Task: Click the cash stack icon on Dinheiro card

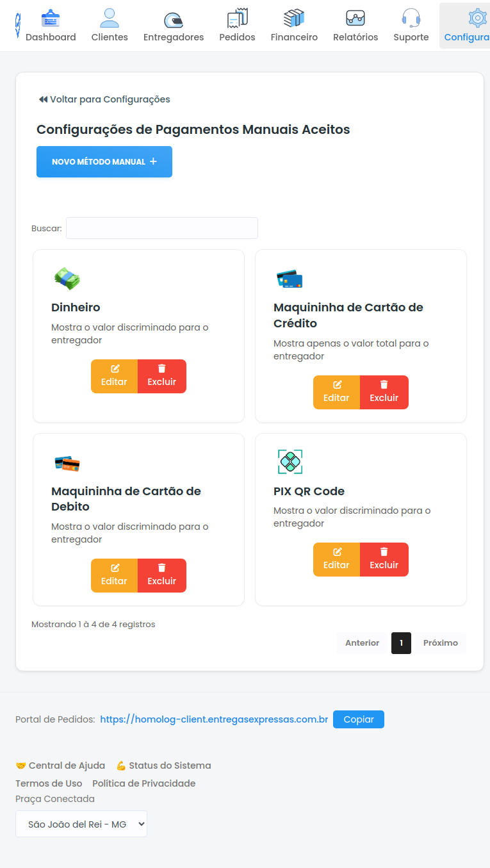Action: coord(67,279)
